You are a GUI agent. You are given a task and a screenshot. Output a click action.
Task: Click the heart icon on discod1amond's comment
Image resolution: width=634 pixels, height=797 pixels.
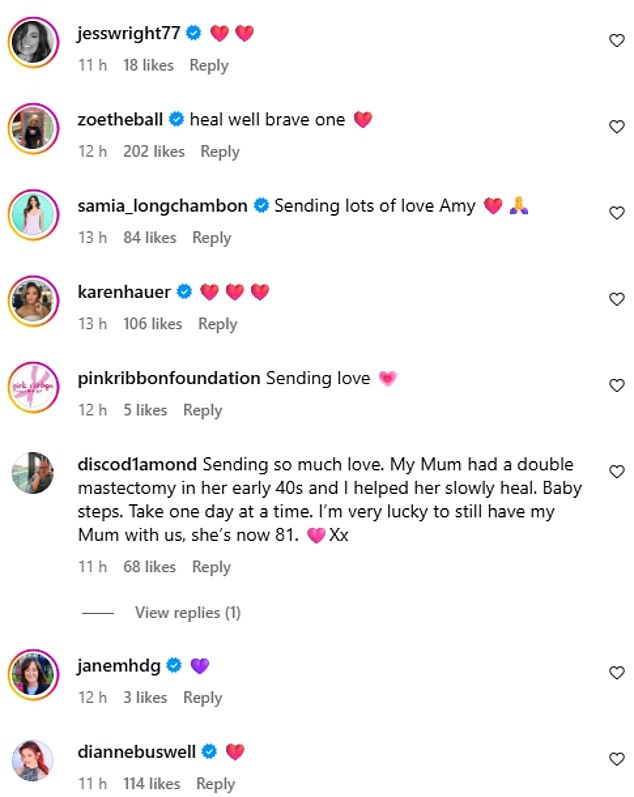pyautogui.click(x=617, y=471)
